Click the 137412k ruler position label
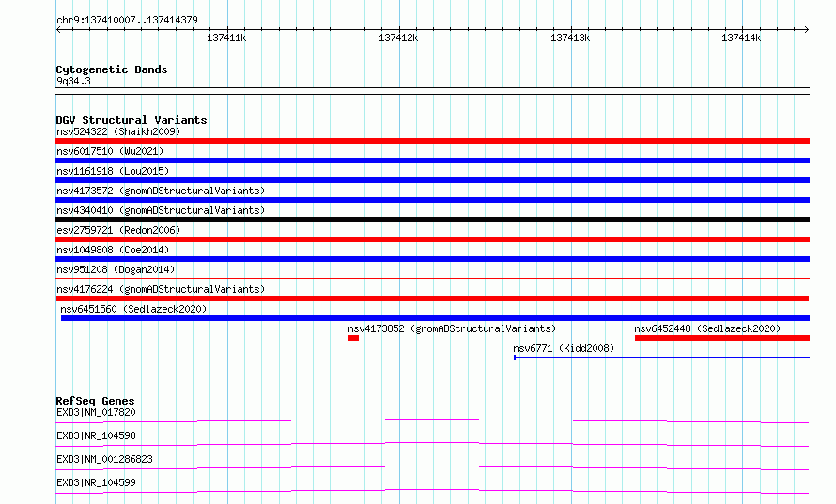The height and width of the screenshot is (504, 836). pyautogui.click(x=398, y=38)
